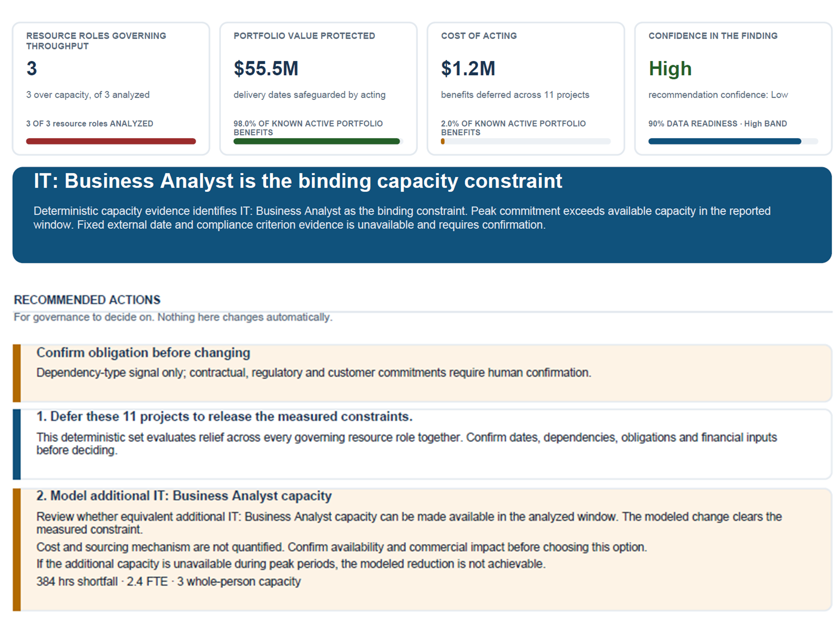Screen dimensions: 840x621
Task: Click '2.0% OF KNOWN ACTIVE PORTFOLIO BENEFITS' label
Action: [514, 128]
